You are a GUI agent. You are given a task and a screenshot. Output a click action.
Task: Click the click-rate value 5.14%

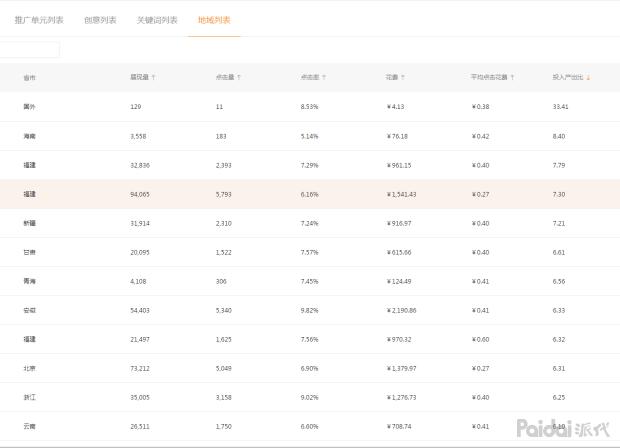pyautogui.click(x=309, y=136)
